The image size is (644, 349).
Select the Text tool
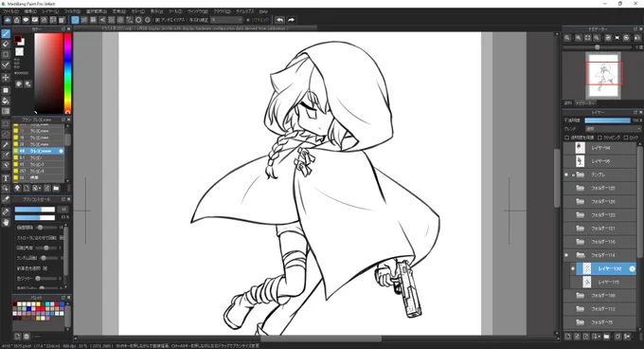(6, 178)
